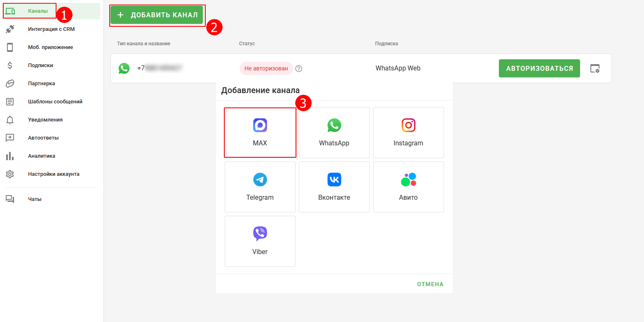
Task: Click the green Авторизоваться button
Action: (539, 68)
